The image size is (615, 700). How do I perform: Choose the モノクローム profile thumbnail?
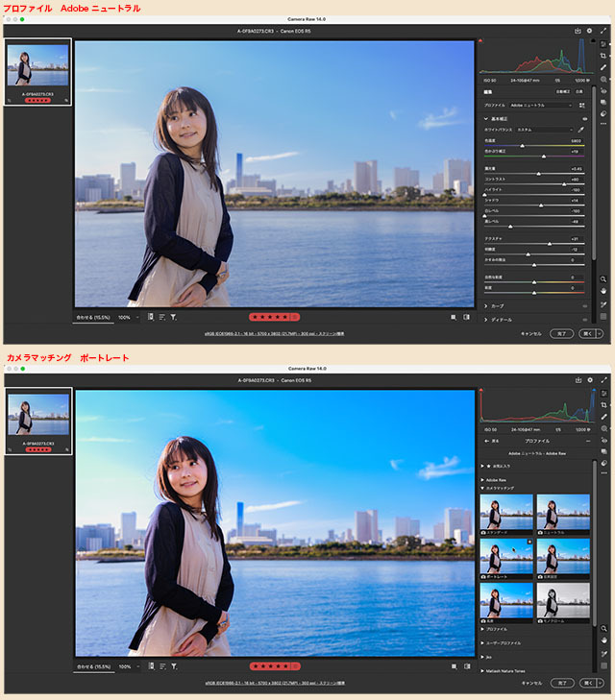[x=563, y=600]
